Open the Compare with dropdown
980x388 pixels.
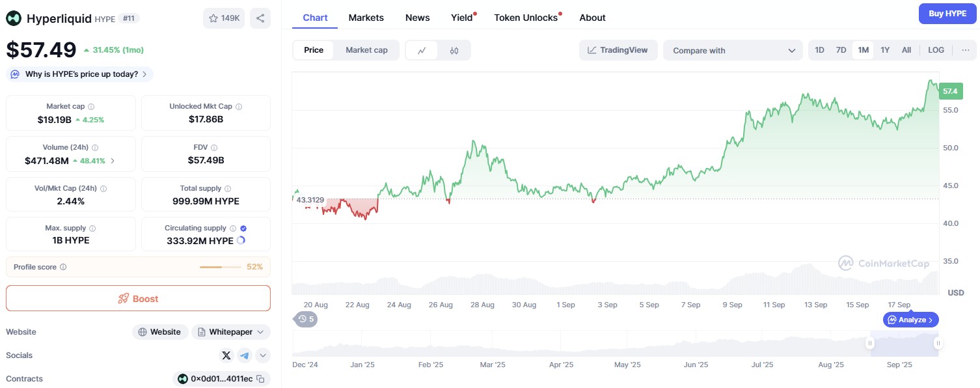pyautogui.click(x=733, y=50)
